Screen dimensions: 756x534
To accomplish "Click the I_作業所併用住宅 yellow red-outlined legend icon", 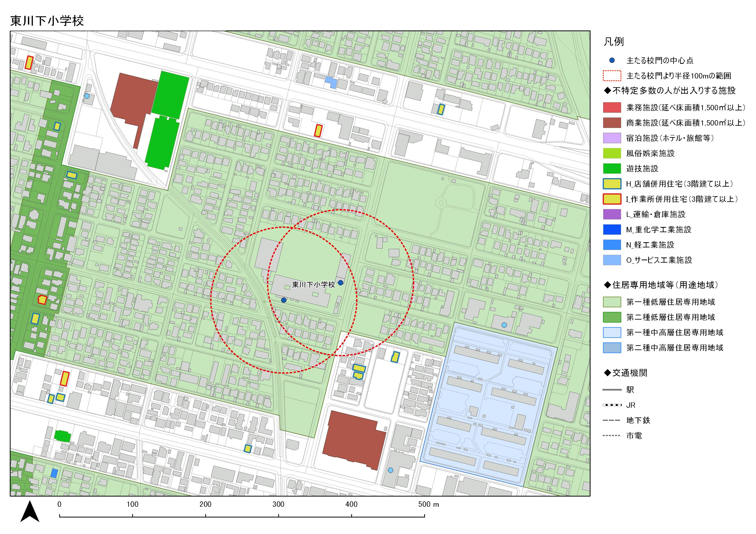I will point(612,199).
